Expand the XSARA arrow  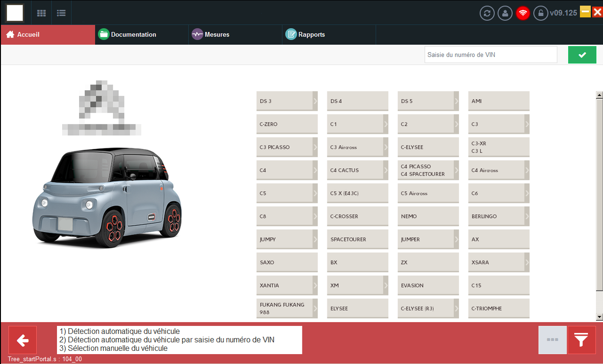[527, 263]
